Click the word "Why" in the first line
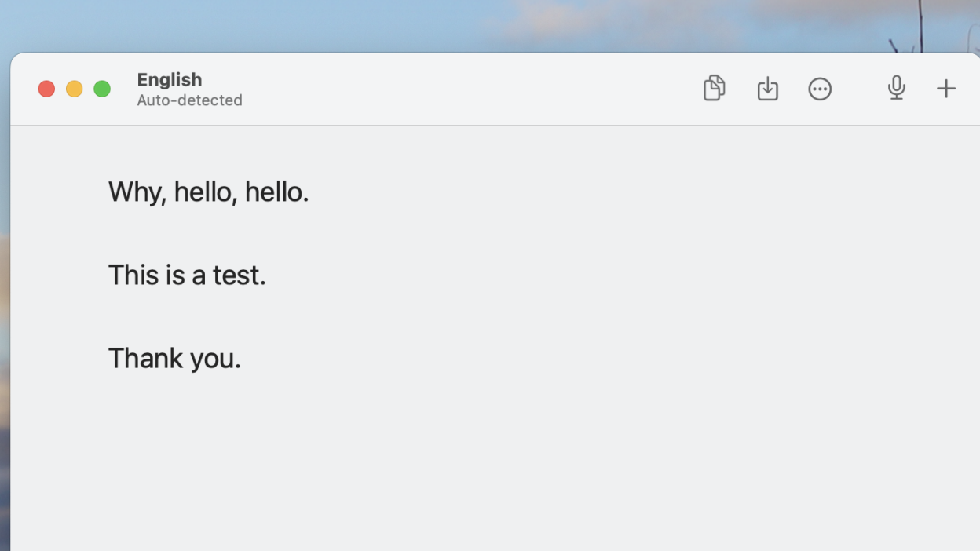Image resolution: width=980 pixels, height=551 pixels. coord(134,192)
